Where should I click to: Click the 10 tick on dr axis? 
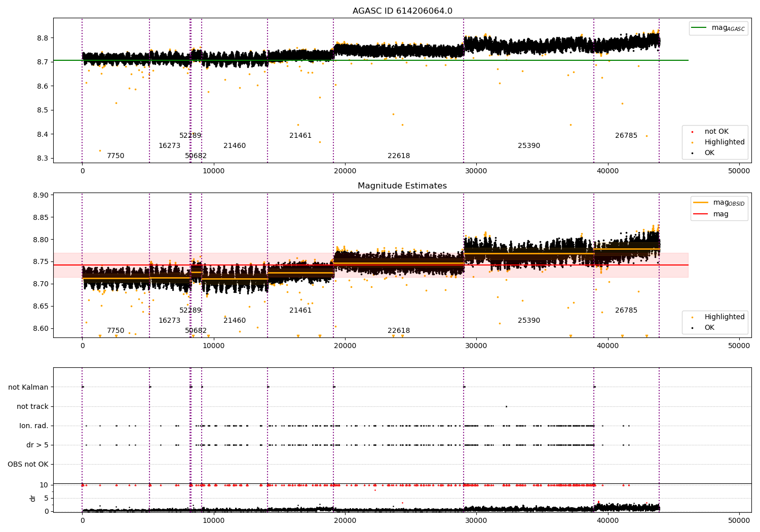(44, 485)
